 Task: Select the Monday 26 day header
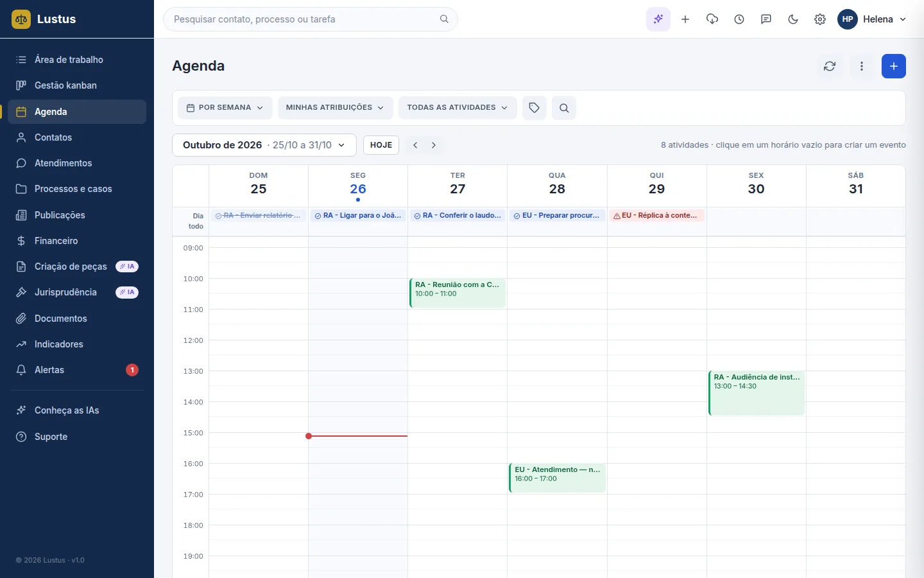pyautogui.click(x=358, y=186)
